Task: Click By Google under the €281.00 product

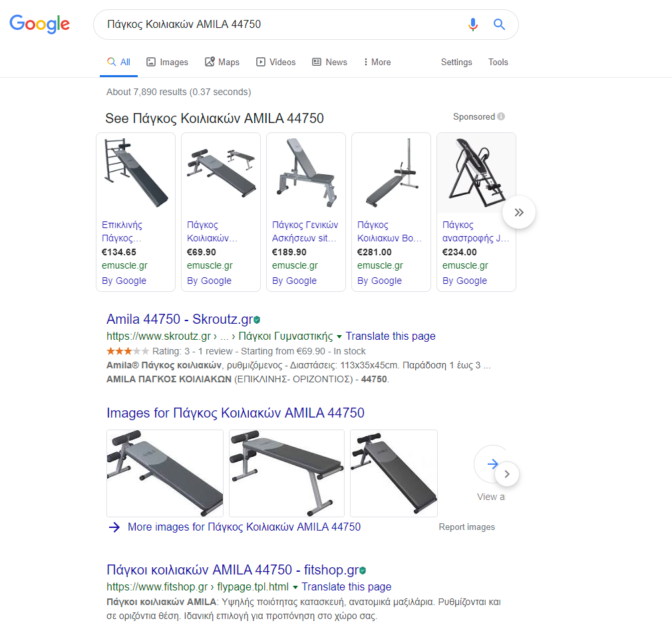Action: [380, 281]
